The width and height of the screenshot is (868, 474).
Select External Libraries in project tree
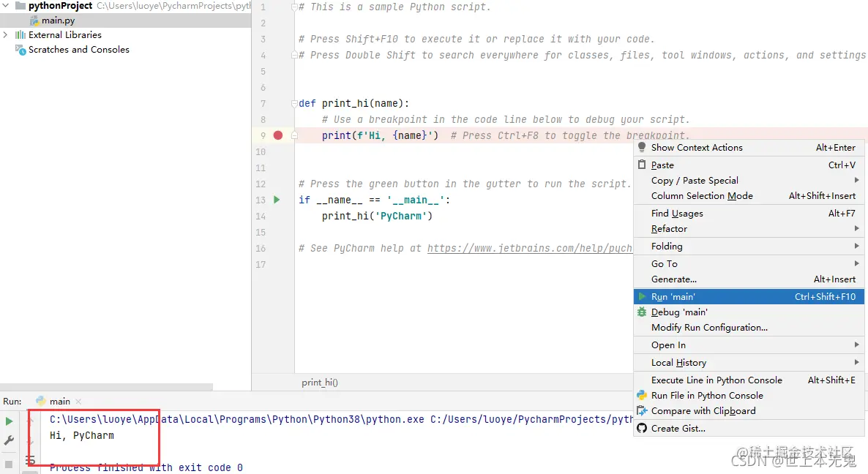64,35
